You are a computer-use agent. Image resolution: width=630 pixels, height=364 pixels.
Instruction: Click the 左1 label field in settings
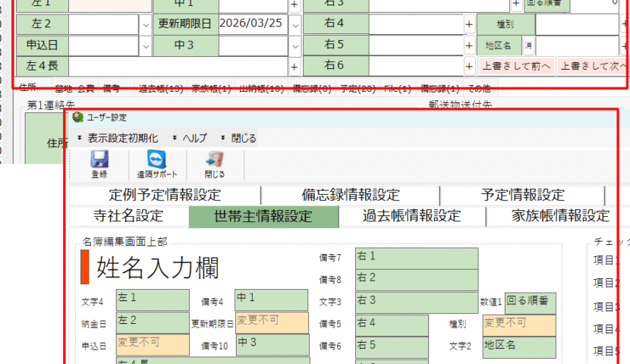coord(152,300)
